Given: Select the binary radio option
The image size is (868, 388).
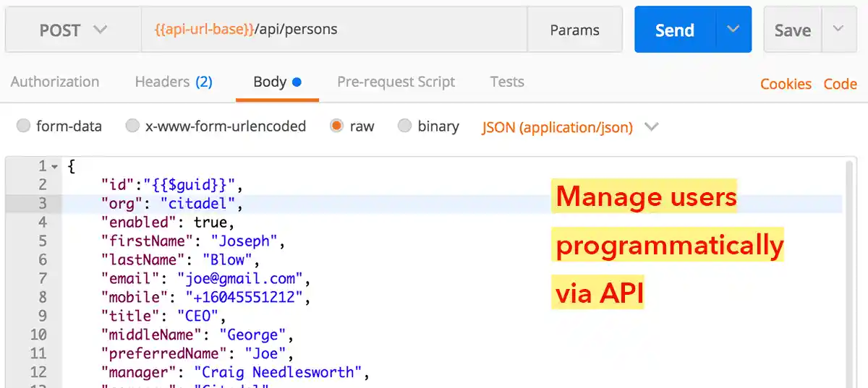Looking at the screenshot, I should [404, 126].
